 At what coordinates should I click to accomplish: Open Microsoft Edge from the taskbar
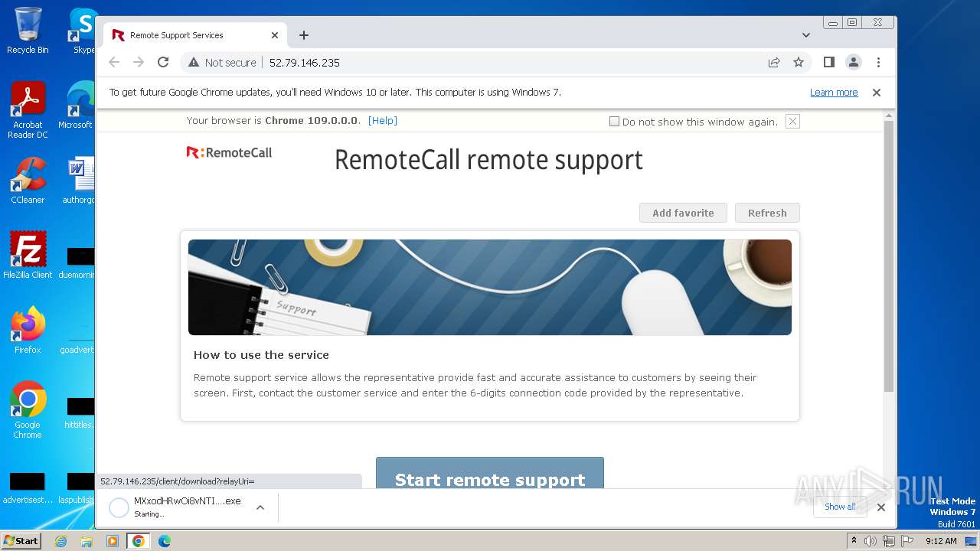(165, 541)
